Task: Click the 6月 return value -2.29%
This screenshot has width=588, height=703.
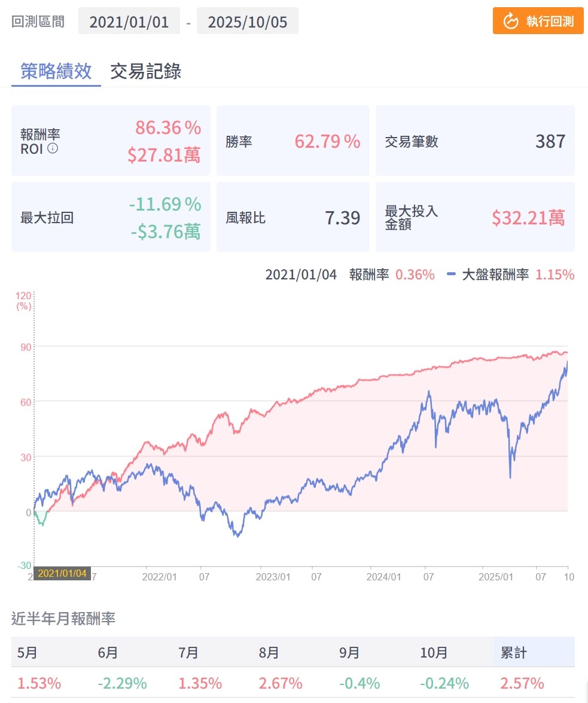Action: 122,683
